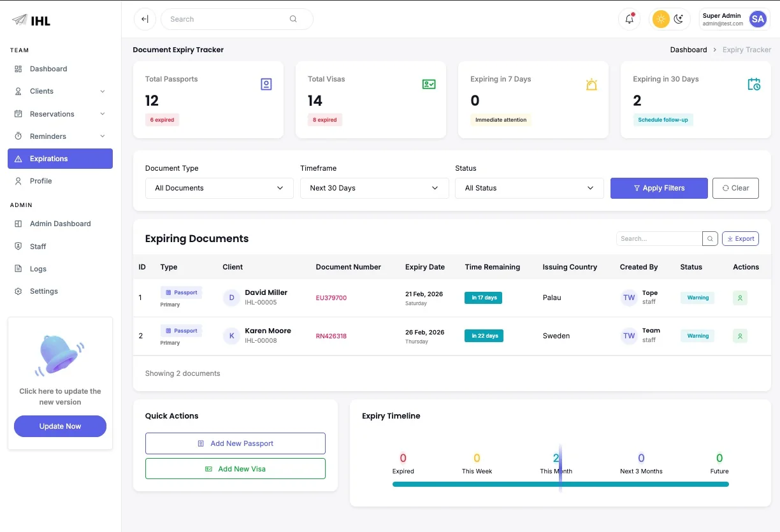The image size is (780, 532).
Task: Switch to dark mode moon toggle
Action: pos(679,19)
